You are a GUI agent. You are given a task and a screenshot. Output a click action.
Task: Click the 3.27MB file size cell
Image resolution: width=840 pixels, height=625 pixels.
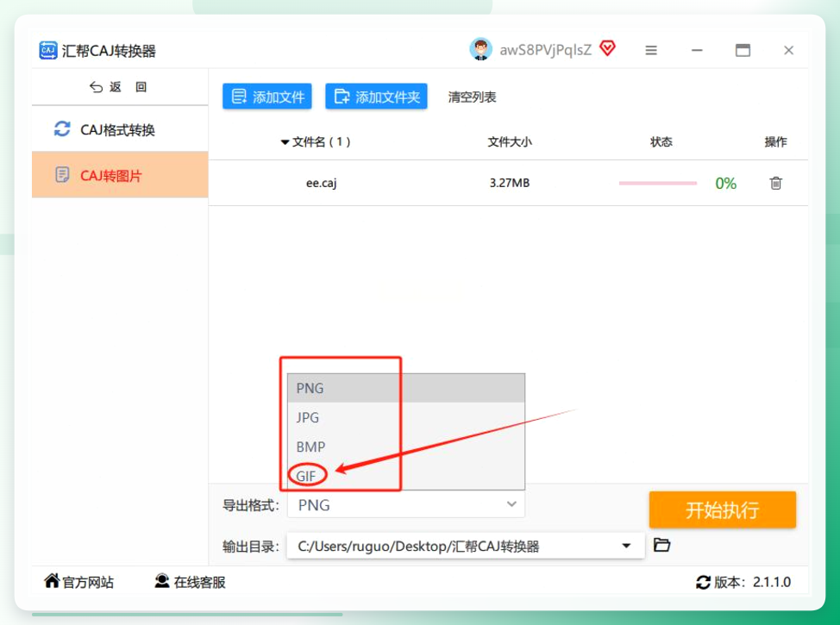click(510, 183)
